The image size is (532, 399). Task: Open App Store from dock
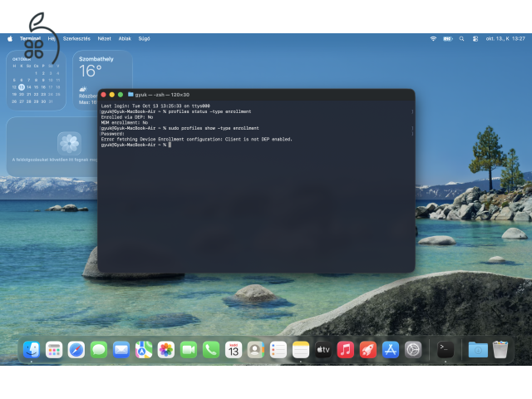[391, 350]
